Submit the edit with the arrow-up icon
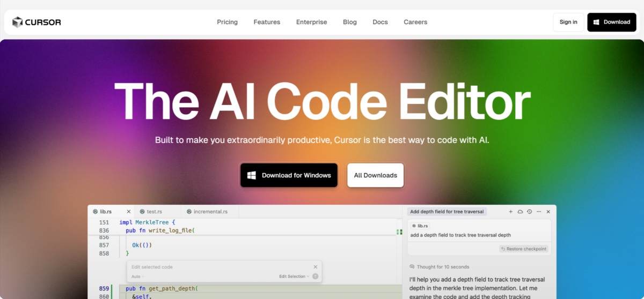Image resolution: width=644 pixels, height=299 pixels. 316,276
